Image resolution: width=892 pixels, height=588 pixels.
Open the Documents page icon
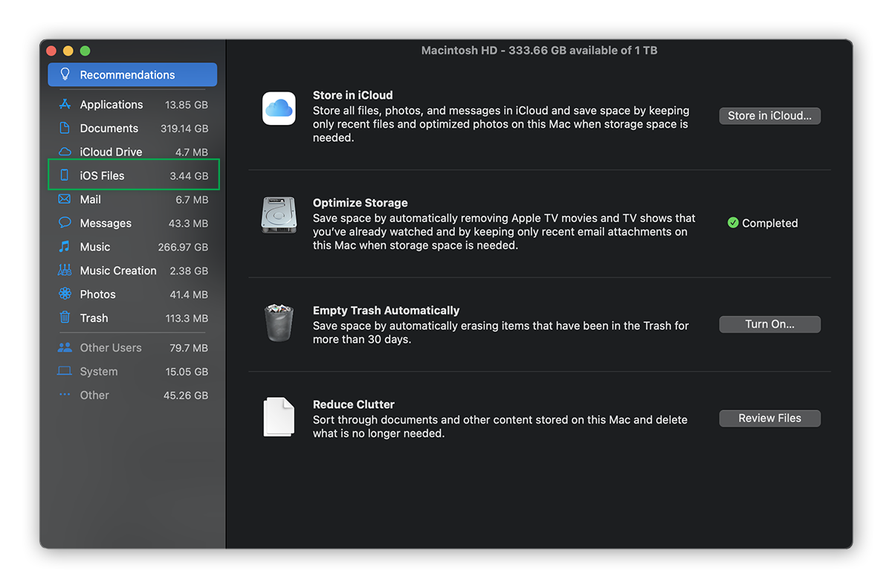[x=65, y=128]
